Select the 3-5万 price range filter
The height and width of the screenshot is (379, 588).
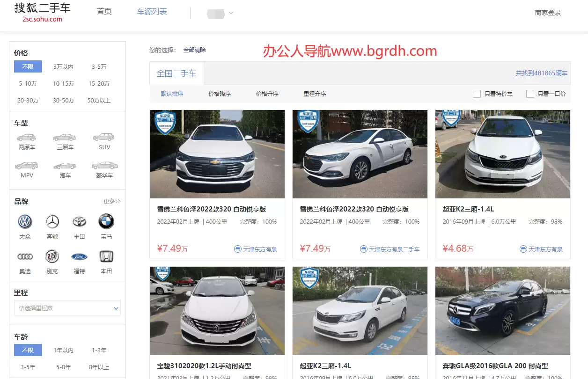click(x=98, y=67)
